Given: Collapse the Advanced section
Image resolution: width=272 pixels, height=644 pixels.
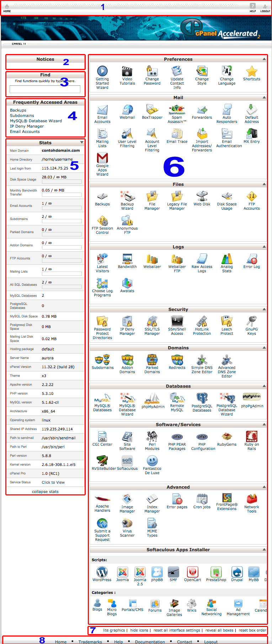Looking at the screenshot, I should [264, 487].
